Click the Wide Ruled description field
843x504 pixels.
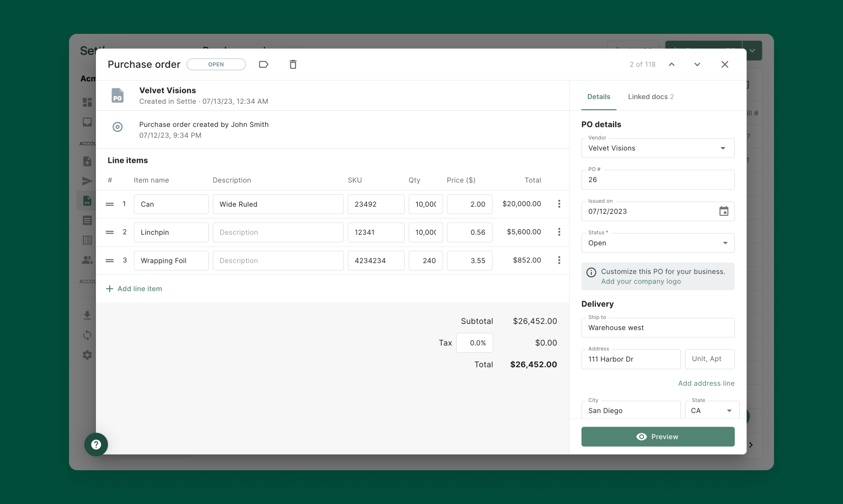[278, 204]
